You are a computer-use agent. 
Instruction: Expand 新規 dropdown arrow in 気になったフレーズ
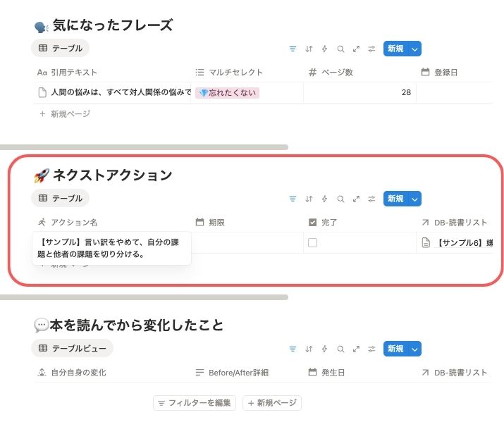pos(414,49)
